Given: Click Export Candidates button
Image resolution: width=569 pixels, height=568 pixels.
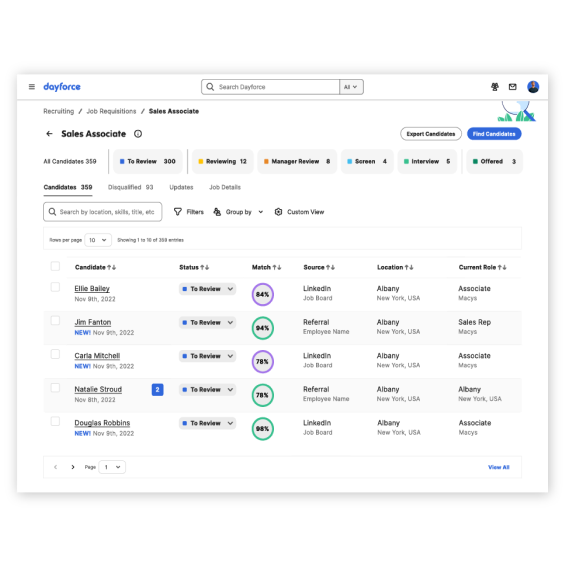Looking at the screenshot, I should (431, 134).
